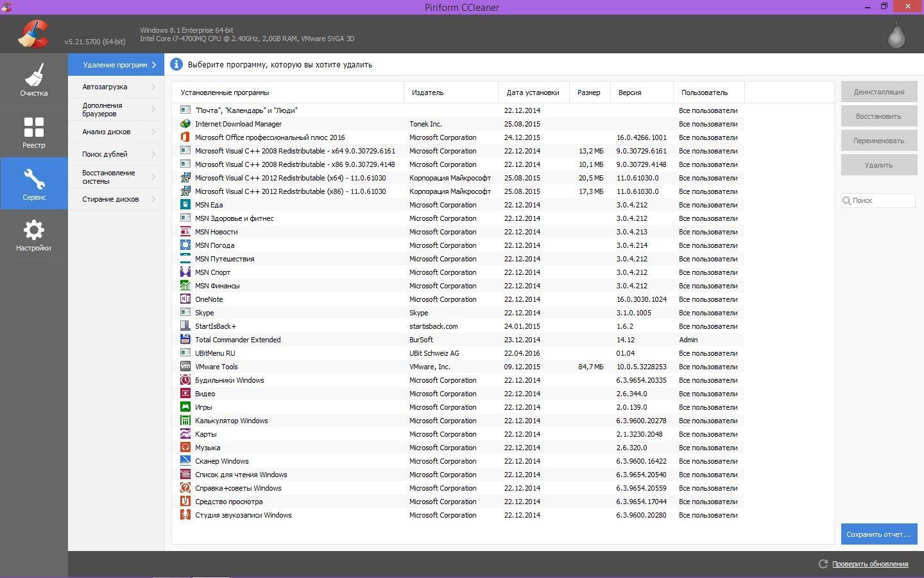Click the Internet Download Manager icon
The width and height of the screenshot is (924, 578).
click(x=185, y=124)
